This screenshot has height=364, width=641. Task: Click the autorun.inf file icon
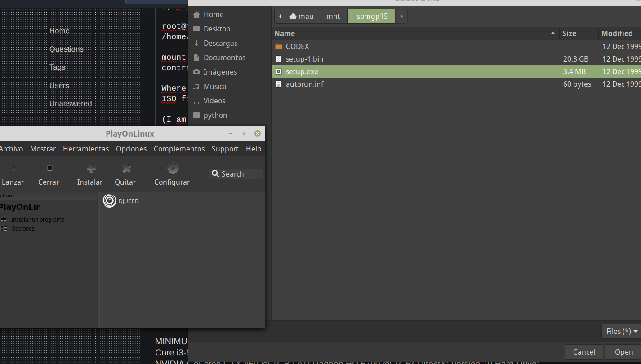click(279, 84)
